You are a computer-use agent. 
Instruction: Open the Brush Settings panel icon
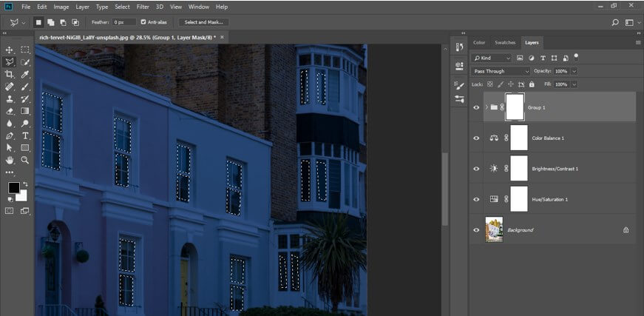pyautogui.click(x=459, y=85)
